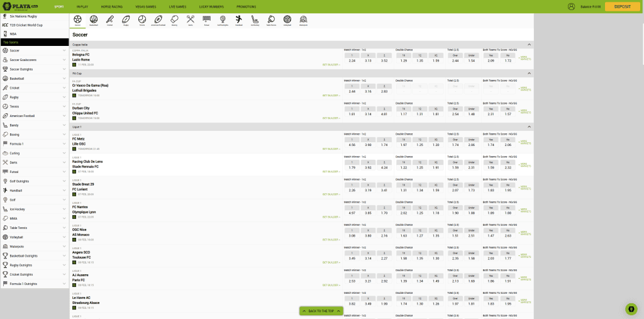This screenshot has height=319, width=644.
Task: Click the Balance R 0.00 display
Action: tap(591, 6)
